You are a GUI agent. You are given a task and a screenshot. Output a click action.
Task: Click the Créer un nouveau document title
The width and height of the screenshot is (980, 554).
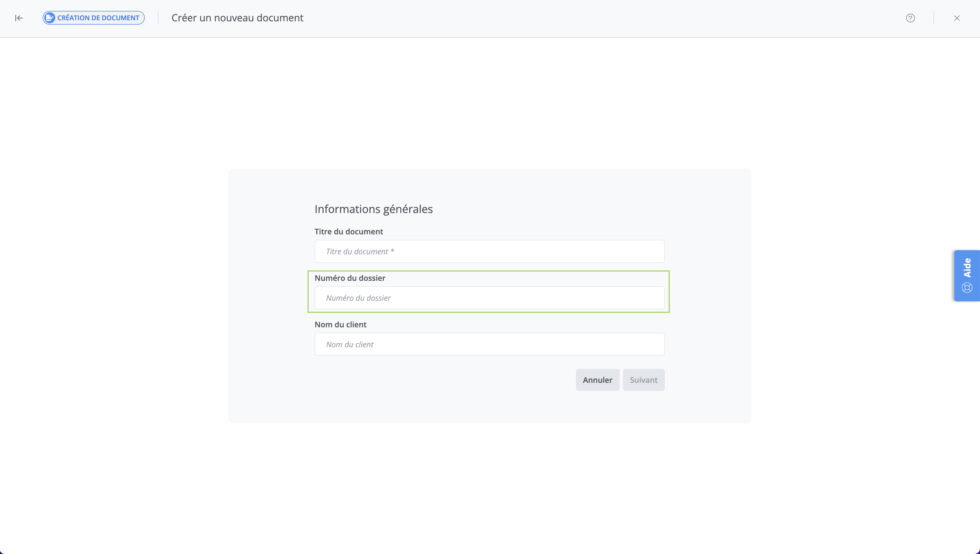point(237,18)
